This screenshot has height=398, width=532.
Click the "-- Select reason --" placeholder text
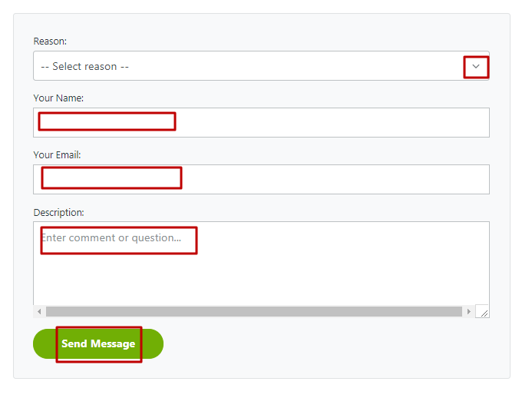pos(84,67)
